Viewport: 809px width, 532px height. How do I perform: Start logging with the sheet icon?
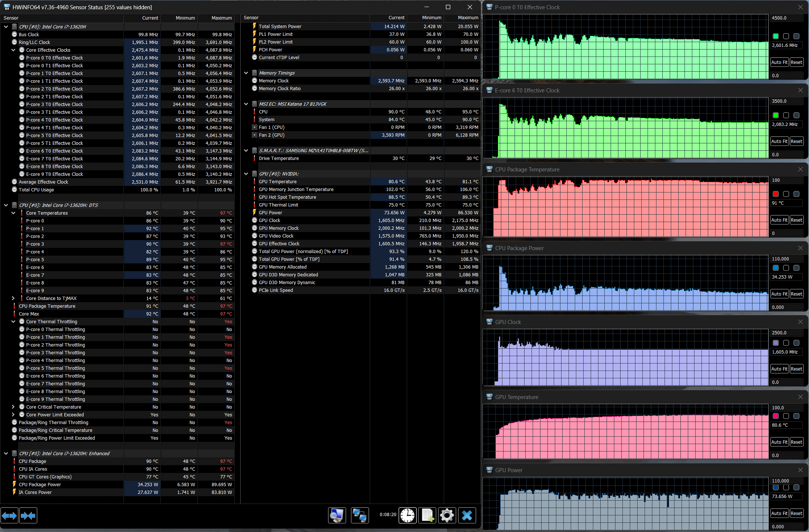tap(427, 515)
